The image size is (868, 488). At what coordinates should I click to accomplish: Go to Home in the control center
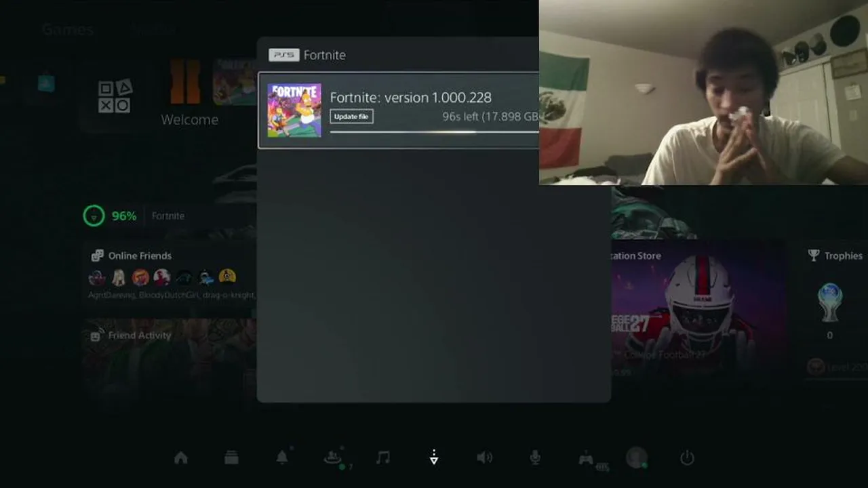pos(181,458)
